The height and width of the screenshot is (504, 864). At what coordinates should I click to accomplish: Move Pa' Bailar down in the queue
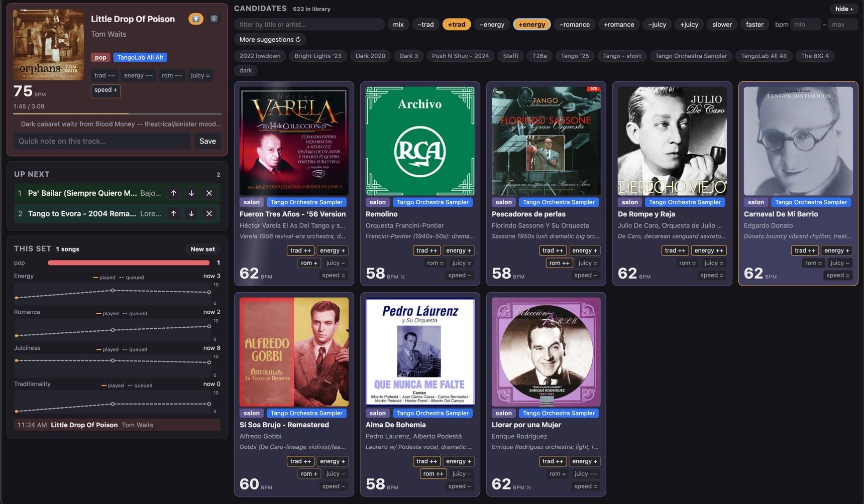(x=191, y=193)
